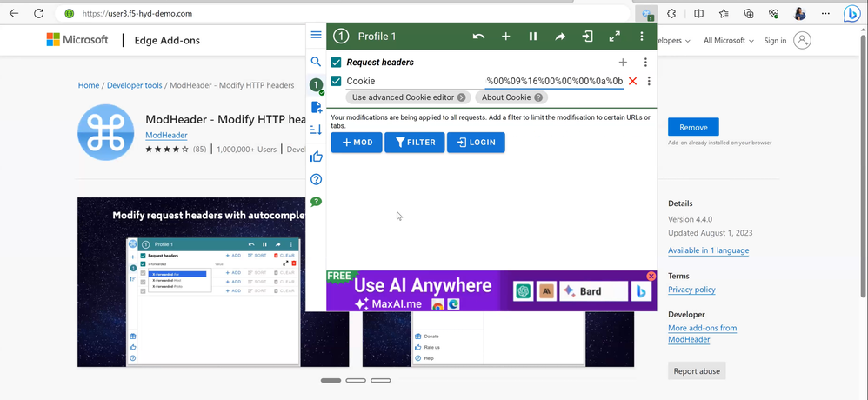Click the Home breadcrumb link
868x400 pixels.
click(89, 85)
